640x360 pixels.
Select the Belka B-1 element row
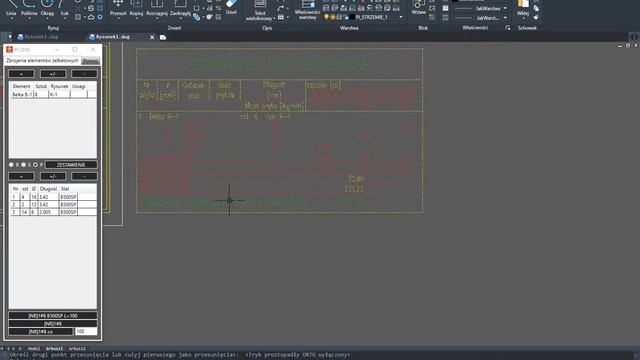point(53,94)
